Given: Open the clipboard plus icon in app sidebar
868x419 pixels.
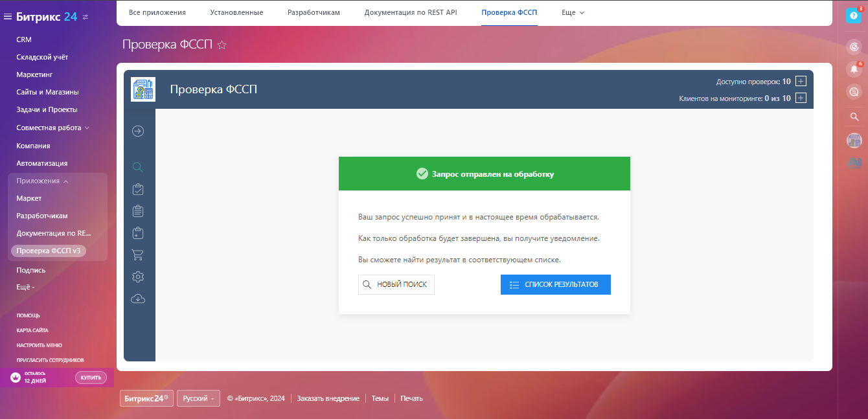Looking at the screenshot, I should [x=137, y=232].
